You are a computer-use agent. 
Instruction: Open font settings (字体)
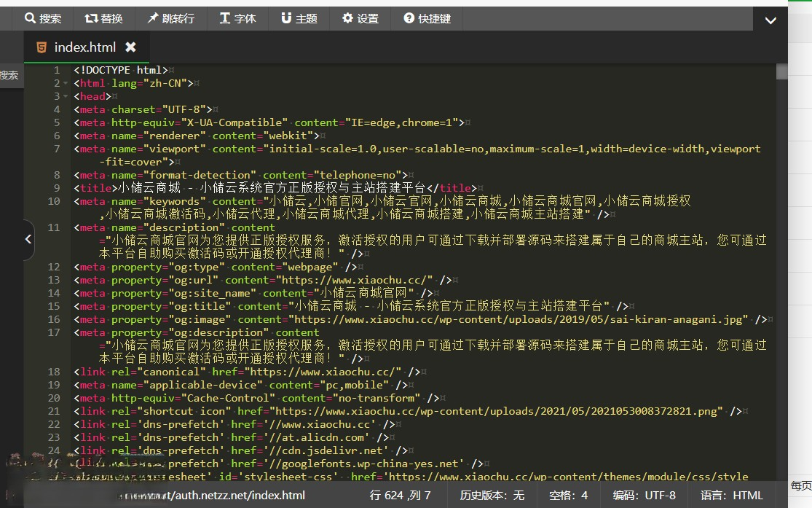pos(238,19)
